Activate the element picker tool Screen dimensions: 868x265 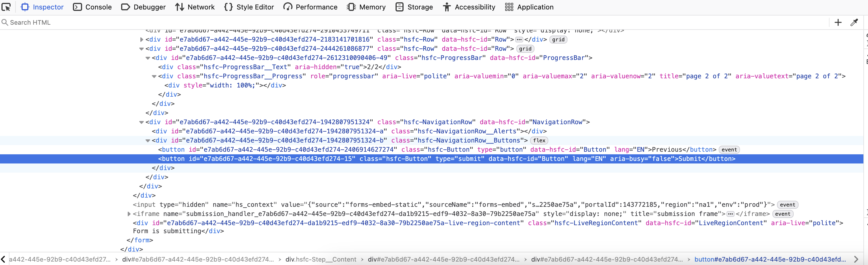[x=6, y=7]
